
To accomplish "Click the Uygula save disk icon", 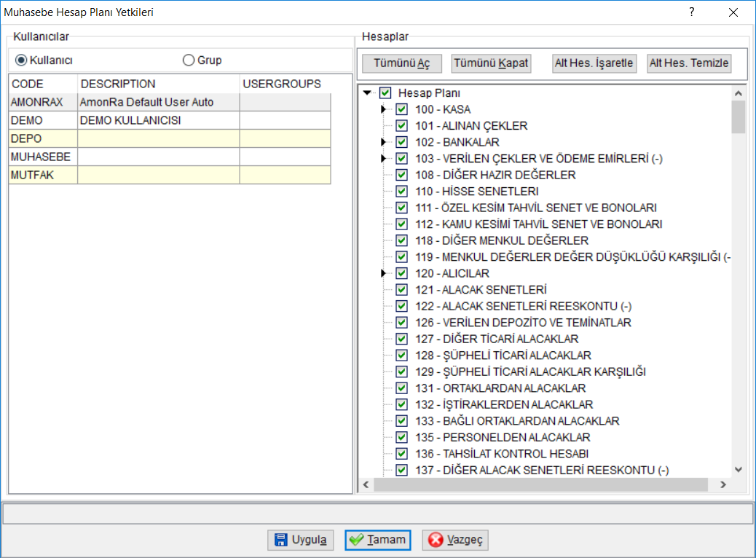I will pos(280,540).
